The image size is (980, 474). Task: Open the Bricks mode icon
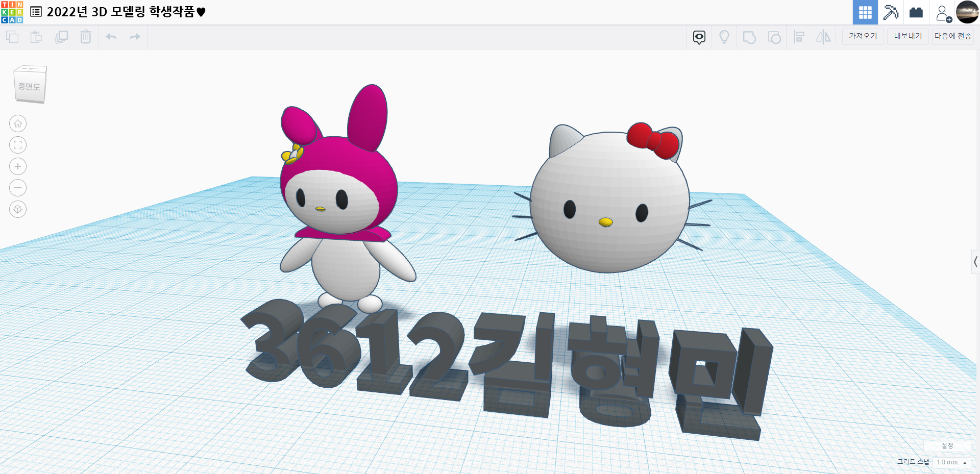point(916,12)
